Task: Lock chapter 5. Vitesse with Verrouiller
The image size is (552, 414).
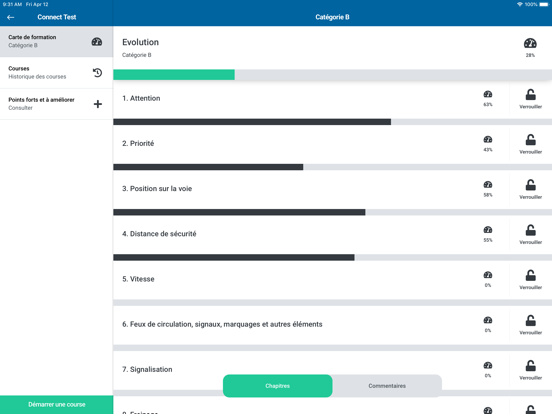Action: coord(531,280)
